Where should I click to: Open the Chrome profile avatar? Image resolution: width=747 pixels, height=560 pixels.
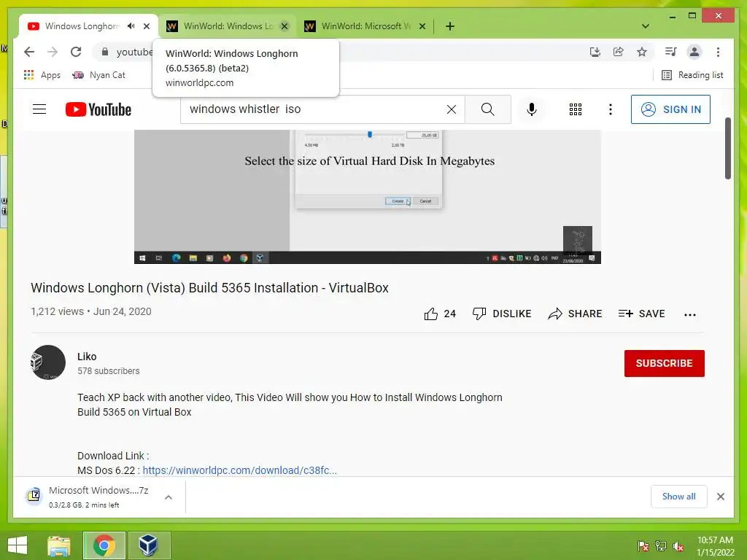pos(694,52)
